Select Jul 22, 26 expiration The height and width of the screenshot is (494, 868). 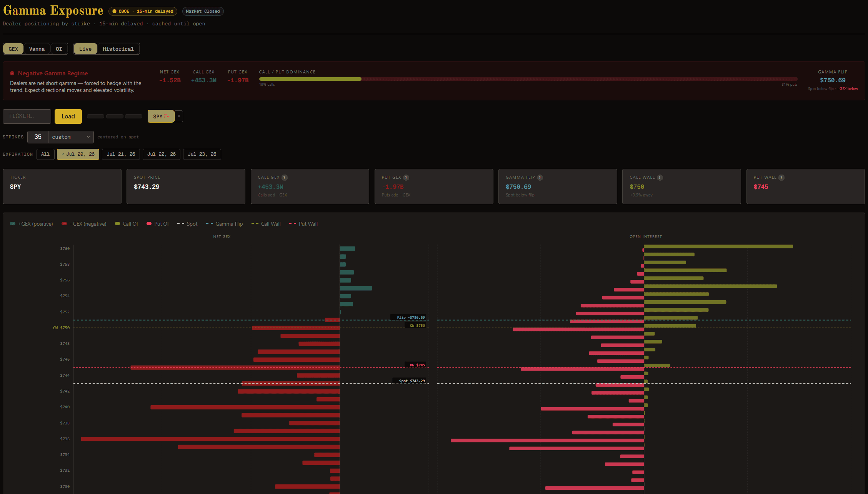click(162, 154)
